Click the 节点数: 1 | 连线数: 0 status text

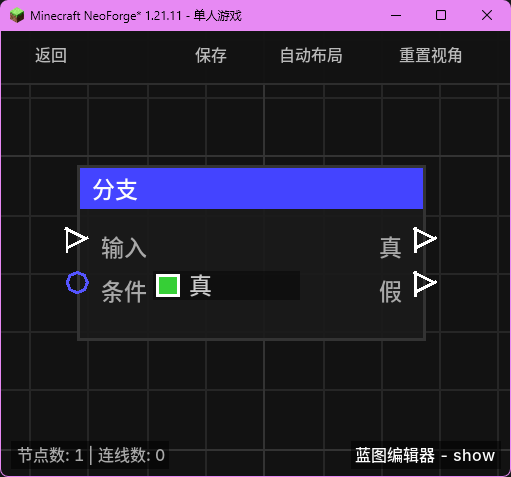[x=91, y=455]
